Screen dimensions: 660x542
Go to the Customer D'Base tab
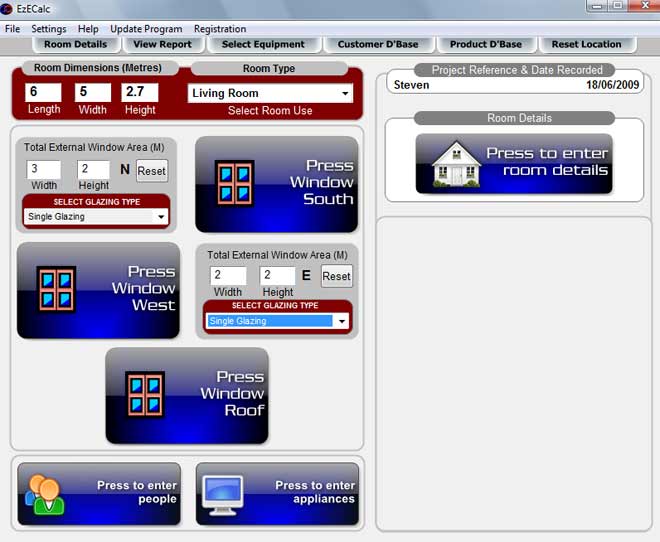378,44
